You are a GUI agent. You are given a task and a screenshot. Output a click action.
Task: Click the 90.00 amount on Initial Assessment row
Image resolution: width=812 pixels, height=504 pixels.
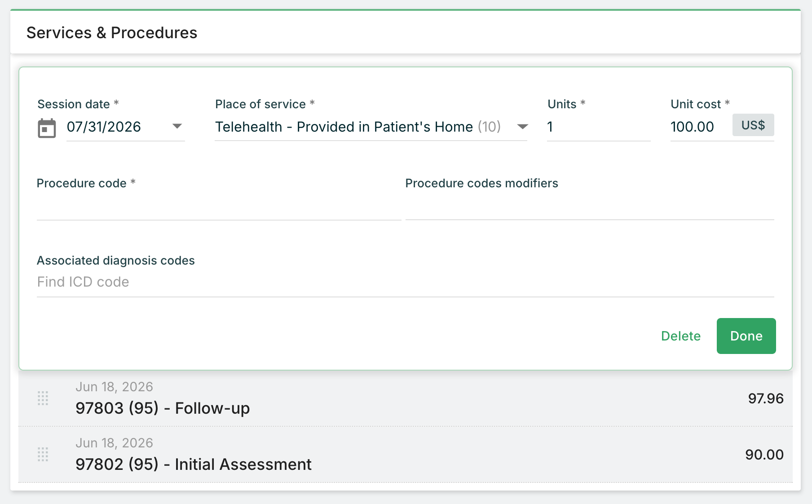(x=764, y=455)
